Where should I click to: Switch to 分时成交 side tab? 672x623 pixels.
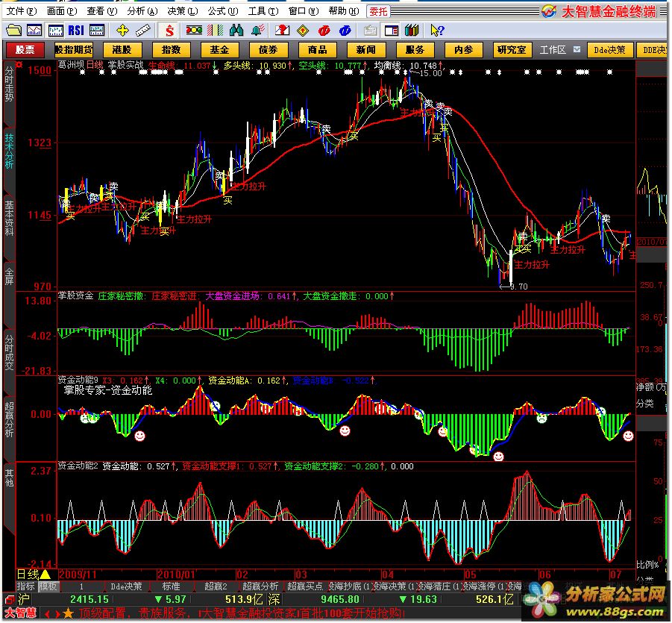(9, 352)
